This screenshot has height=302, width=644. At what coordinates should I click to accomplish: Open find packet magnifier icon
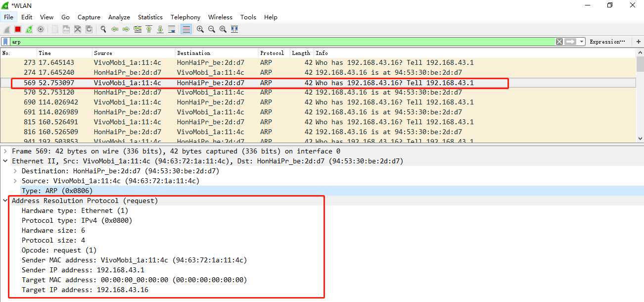[103, 29]
